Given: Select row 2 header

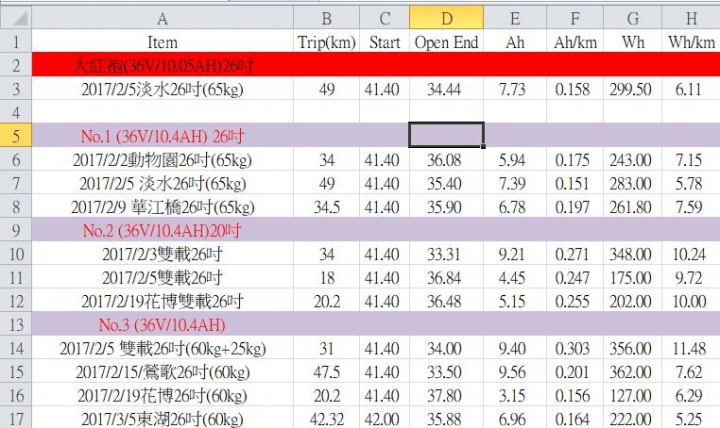Looking at the screenshot, I should 16,65.
